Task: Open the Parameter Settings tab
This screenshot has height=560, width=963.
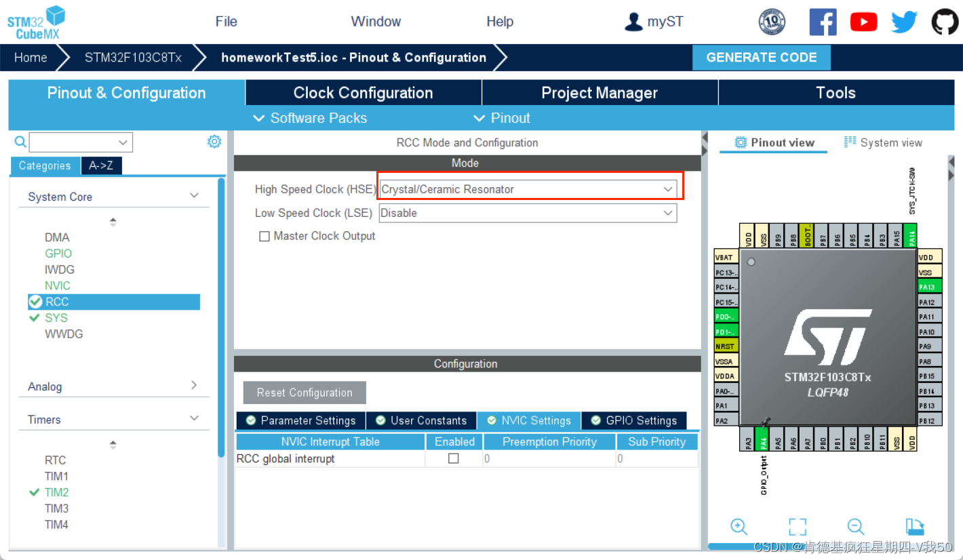Action: [x=300, y=420]
